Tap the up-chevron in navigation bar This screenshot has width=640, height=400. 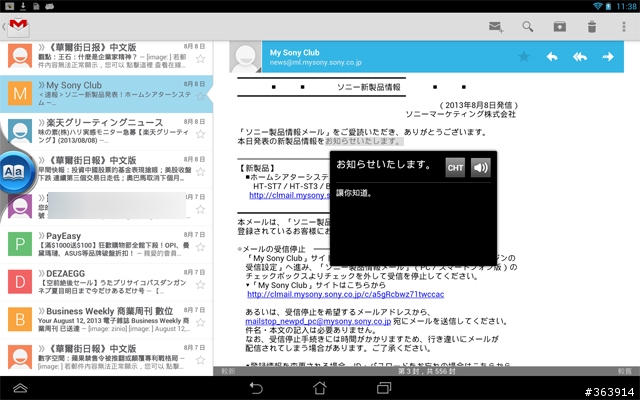pos(20,388)
